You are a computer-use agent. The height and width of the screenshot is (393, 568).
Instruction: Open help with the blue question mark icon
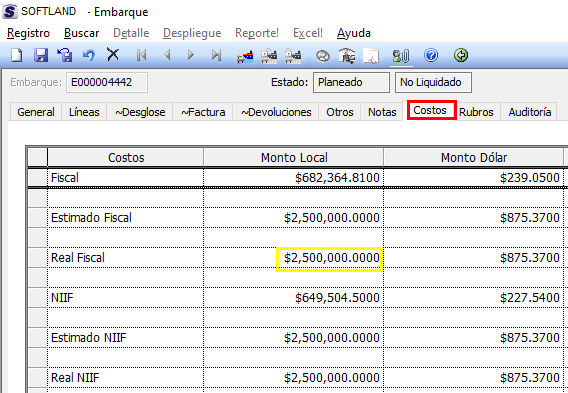431,55
